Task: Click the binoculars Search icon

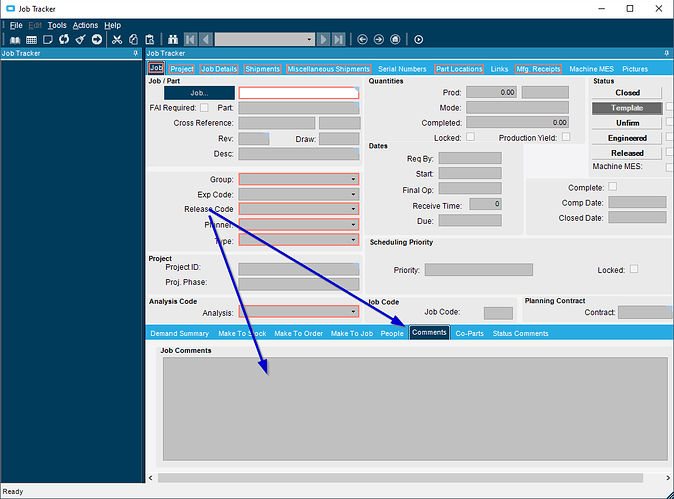Action: coord(173,40)
